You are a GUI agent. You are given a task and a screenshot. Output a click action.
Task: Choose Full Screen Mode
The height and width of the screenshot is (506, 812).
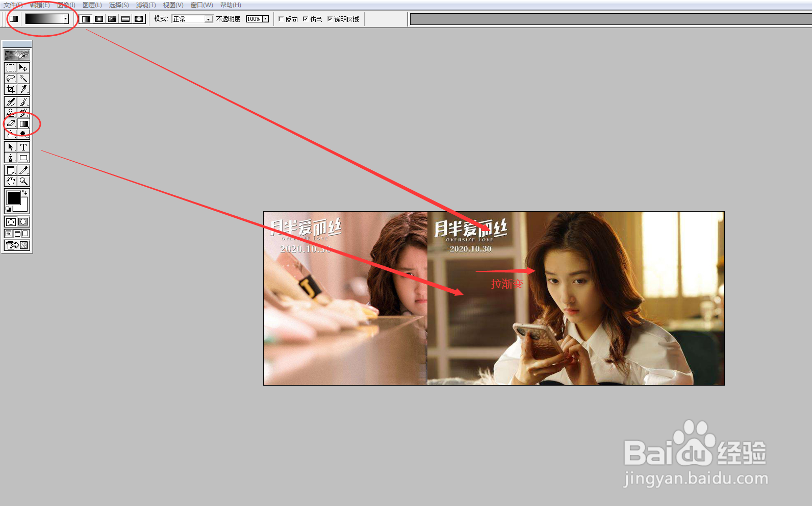(26, 234)
